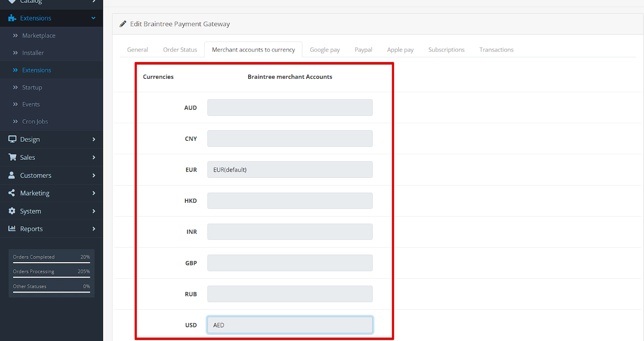Click the Orders Processing progress bar
Image resolution: width=644 pixels, height=341 pixels.
pos(52,277)
